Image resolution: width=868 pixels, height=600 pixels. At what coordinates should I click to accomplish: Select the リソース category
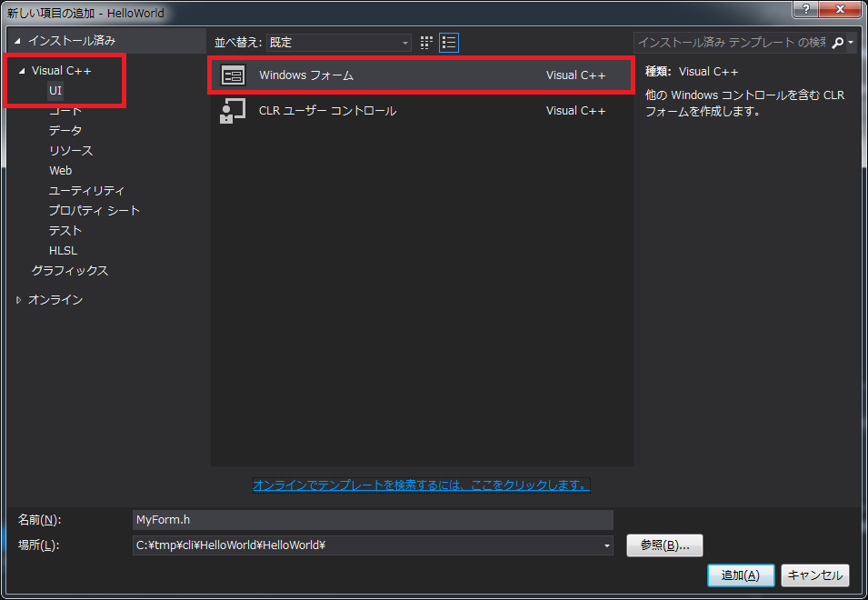click(x=71, y=151)
